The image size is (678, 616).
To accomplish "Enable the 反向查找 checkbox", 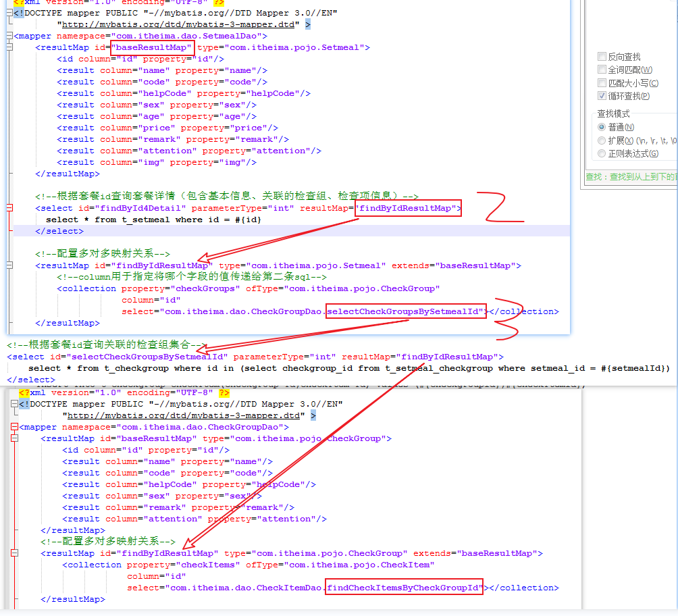I will tap(602, 56).
